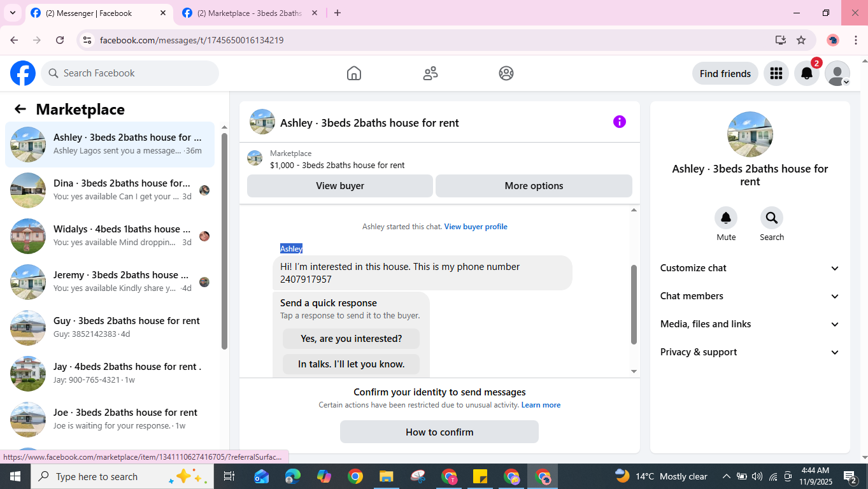Image resolution: width=868 pixels, height=489 pixels.
Task: Open Chrome three-dot menu
Action: (856, 40)
